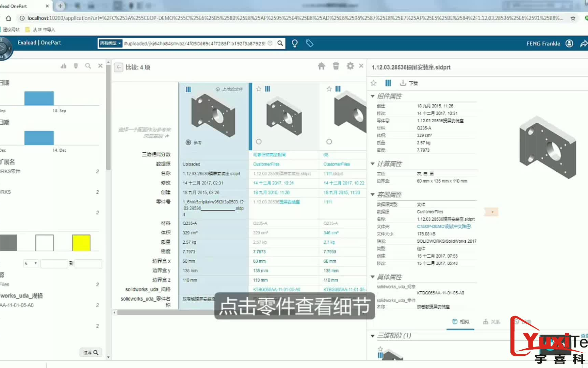Image resolution: width=588 pixels, height=368 pixels.
Task: Select the 参考 radio button on uploaded part
Action: coord(189,142)
